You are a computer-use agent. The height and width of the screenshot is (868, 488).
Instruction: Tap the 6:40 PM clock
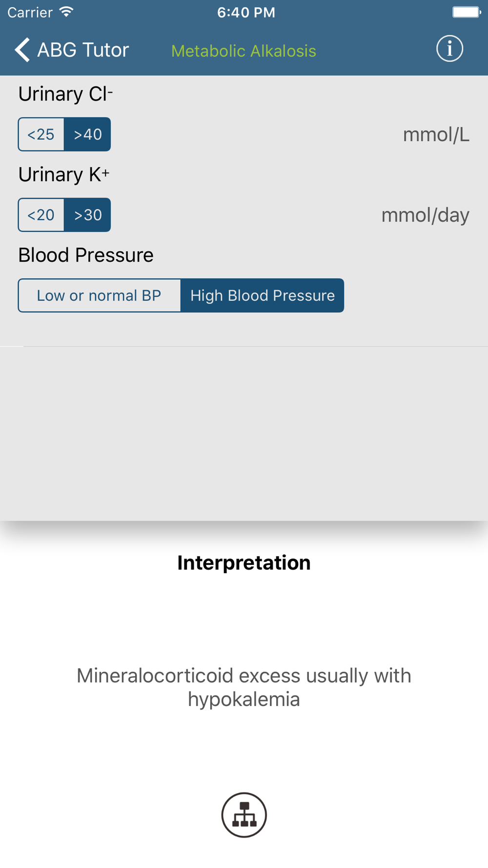point(246,12)
